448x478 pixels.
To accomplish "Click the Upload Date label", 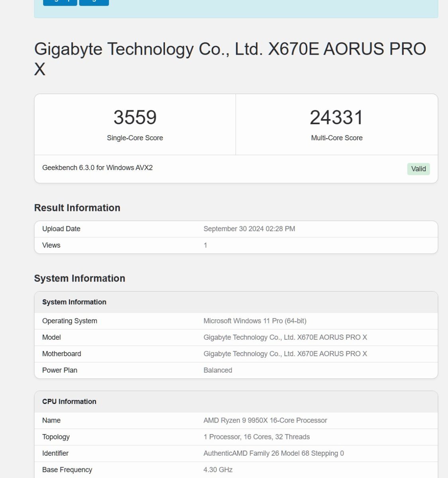I will 61,229.
